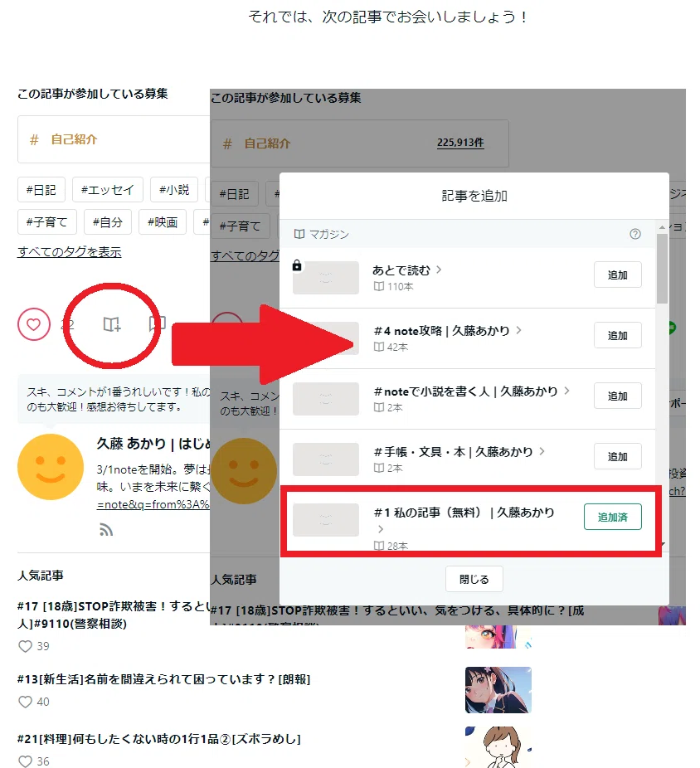Click the 人気記事 heading
Screen dimensions: 700x768
click(40, 575)
